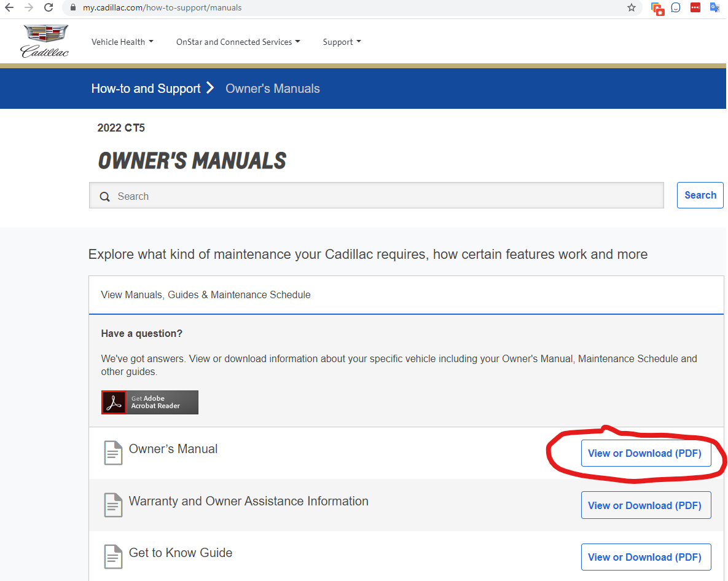The image size is (728, 581).
Task: Click the Get Adobe Acrobat Reader badge
Action: click(150, 402)
